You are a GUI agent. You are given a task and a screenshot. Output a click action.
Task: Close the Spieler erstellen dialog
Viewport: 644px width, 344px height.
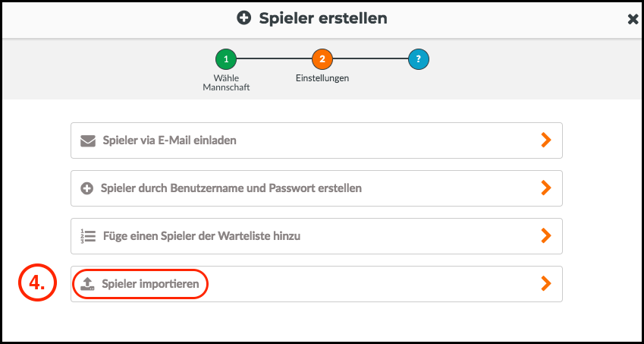(633, 19)
